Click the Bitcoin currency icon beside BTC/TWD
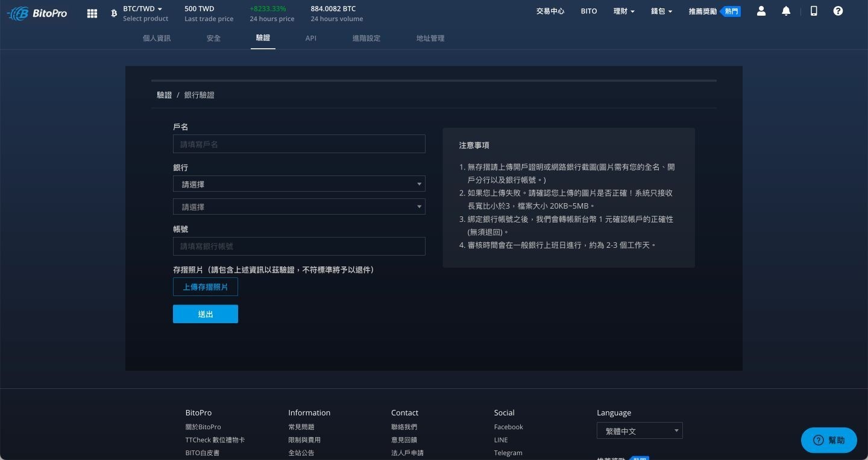The width and height of the screenshot is (868, 460). (114, 13)
